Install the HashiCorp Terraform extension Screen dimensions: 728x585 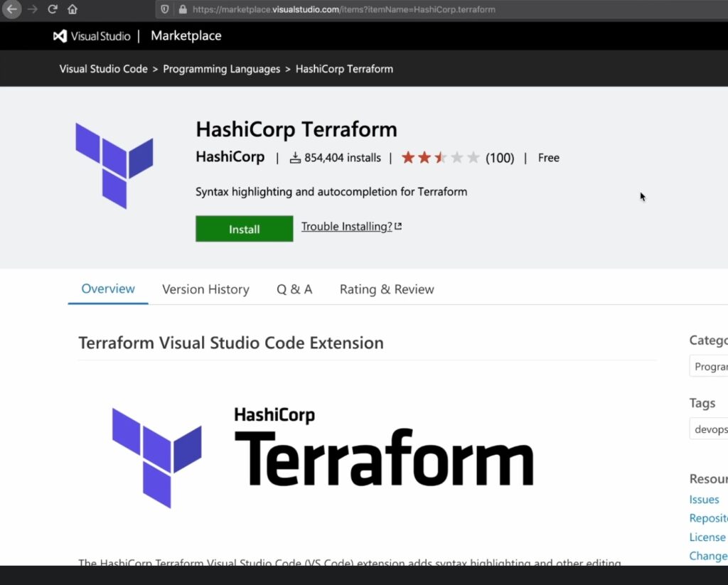coord(245,229)
